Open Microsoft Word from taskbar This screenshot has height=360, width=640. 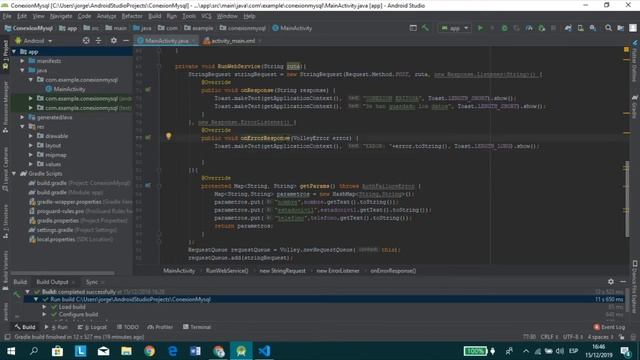click(x=196, y=351)
